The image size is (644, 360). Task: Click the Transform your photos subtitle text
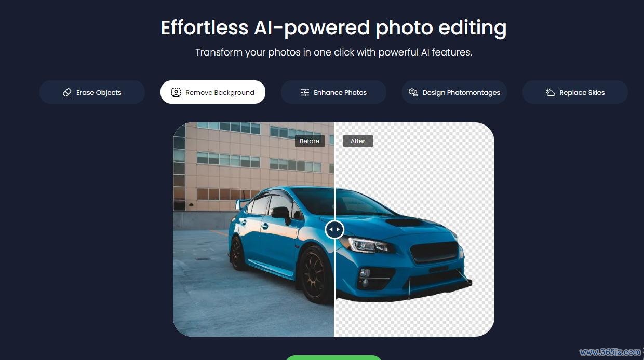pos(333,52)
